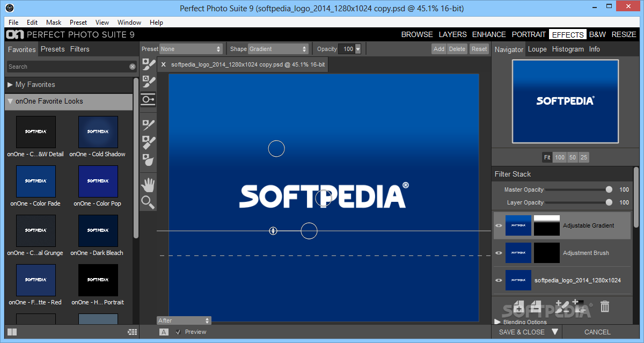Switch the presets panel to two-column view icon
The height and width of the screenshot is (343, 644).
point(12,332)
